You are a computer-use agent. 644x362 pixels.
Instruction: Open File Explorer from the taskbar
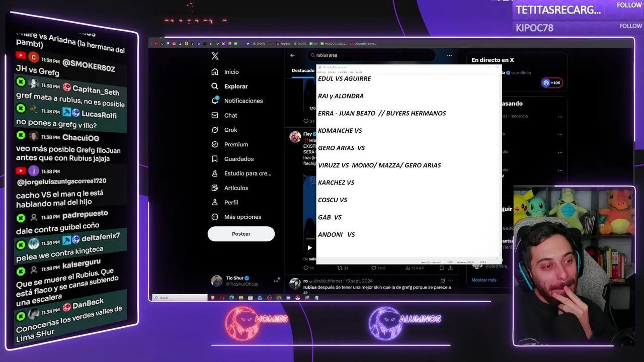(241, 298)
